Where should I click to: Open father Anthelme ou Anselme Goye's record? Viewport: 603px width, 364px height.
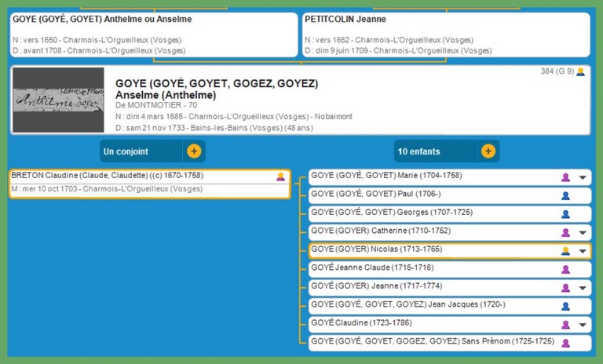click(154, 35)
